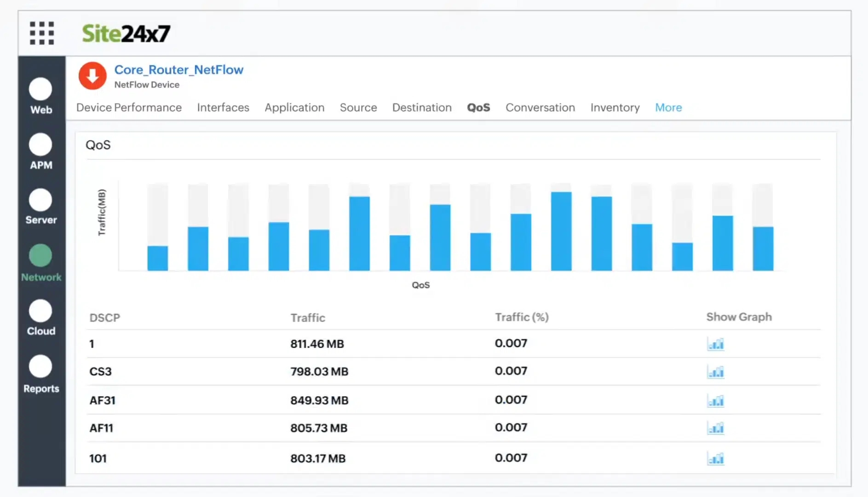Show graph for DSCP 101 row
Screen dimensions: 868x497
click(x=715, y=459)
